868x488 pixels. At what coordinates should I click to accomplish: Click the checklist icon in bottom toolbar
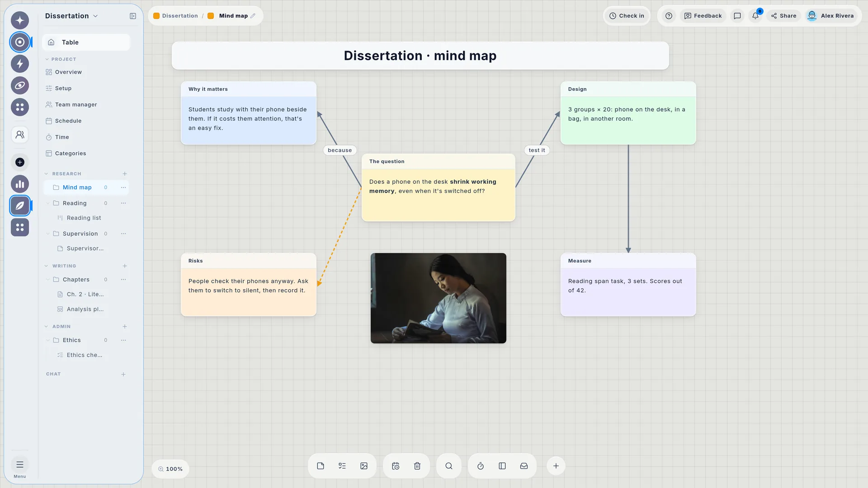[342, 466]
